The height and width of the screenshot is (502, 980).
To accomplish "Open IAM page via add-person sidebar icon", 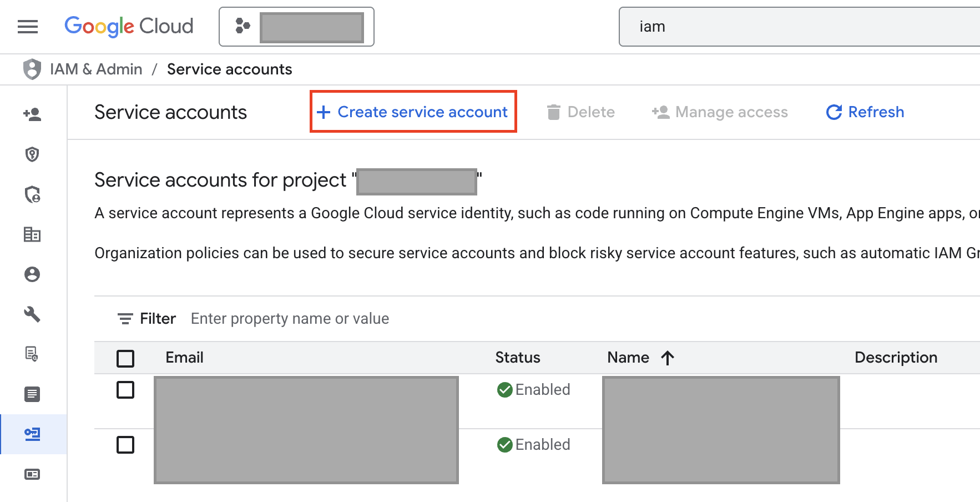I will tap(32, 114).
